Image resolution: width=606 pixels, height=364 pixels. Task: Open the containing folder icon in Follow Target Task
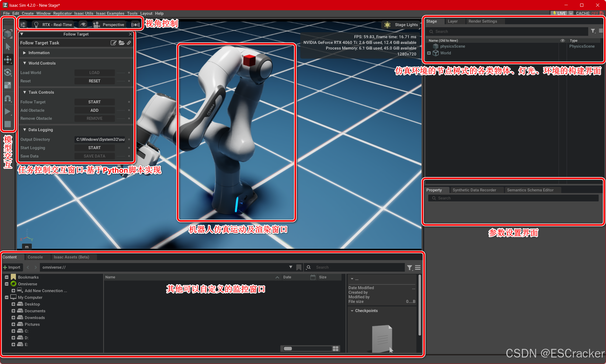click(x=122, y=43)
